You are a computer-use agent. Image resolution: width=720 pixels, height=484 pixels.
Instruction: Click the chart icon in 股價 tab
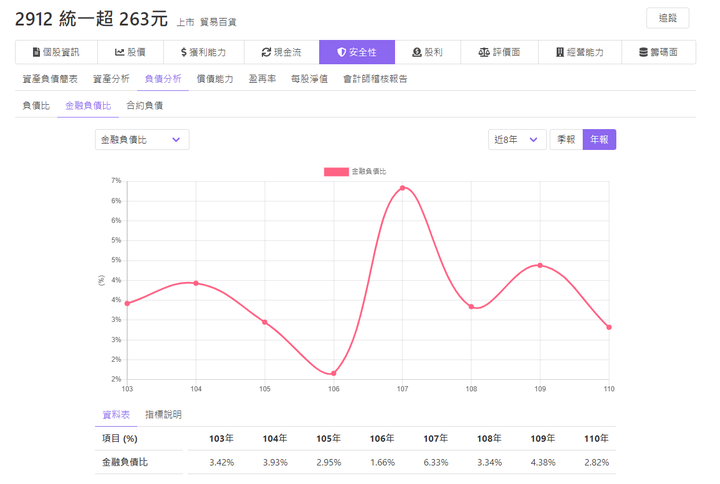pyautogui.click(x=119, y=52)
